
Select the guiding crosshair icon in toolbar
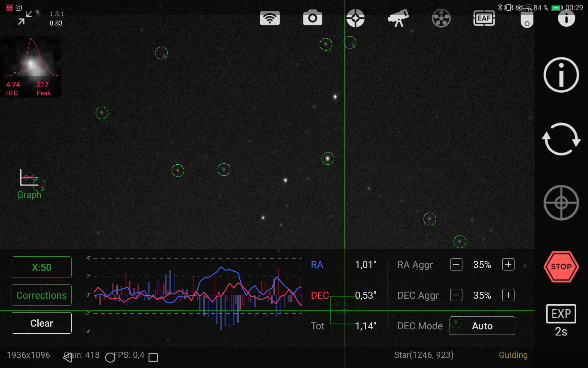[355, 18]
